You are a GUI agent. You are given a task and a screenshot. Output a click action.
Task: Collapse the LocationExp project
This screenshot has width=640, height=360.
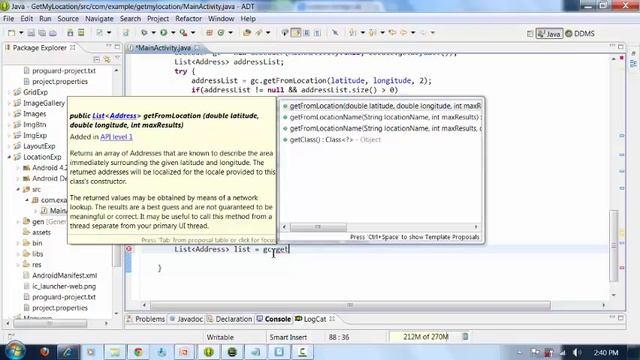tap(9, 157)
